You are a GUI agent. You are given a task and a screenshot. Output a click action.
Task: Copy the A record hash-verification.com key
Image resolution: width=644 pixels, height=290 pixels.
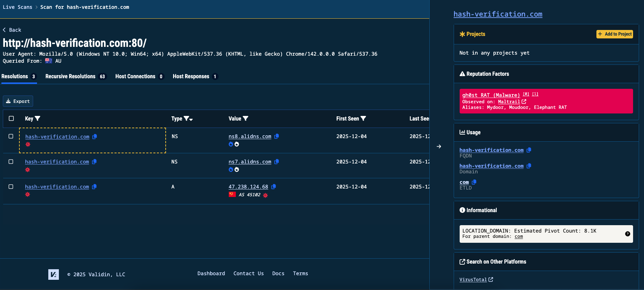94,187
